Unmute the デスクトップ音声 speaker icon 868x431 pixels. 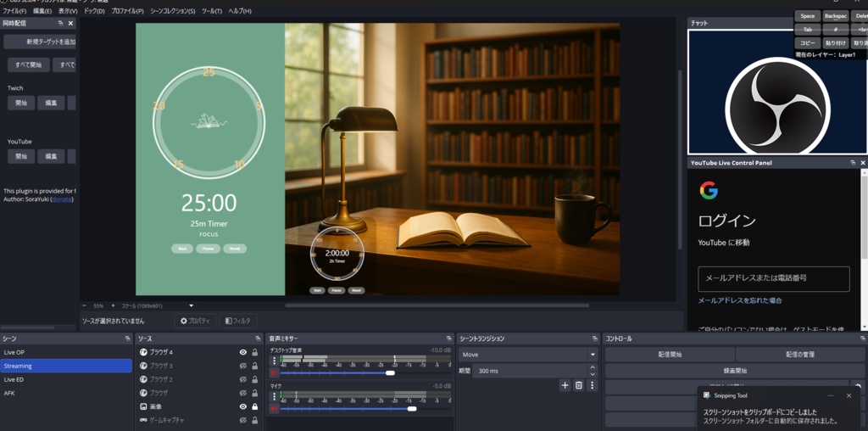point(274,372)
